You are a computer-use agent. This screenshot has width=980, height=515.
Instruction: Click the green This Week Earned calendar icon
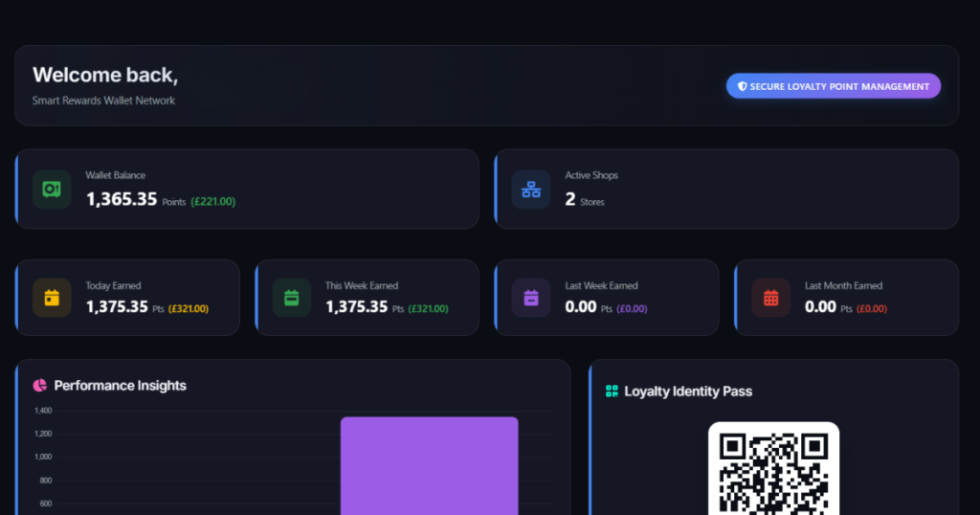291,298
